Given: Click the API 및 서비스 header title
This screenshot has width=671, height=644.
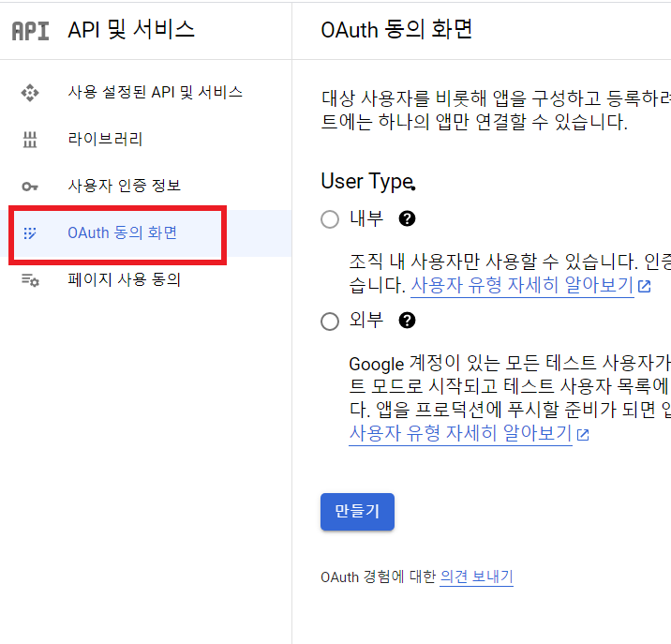Looking at the screenshot, I should pyautogui.click(x=131, y=30).
